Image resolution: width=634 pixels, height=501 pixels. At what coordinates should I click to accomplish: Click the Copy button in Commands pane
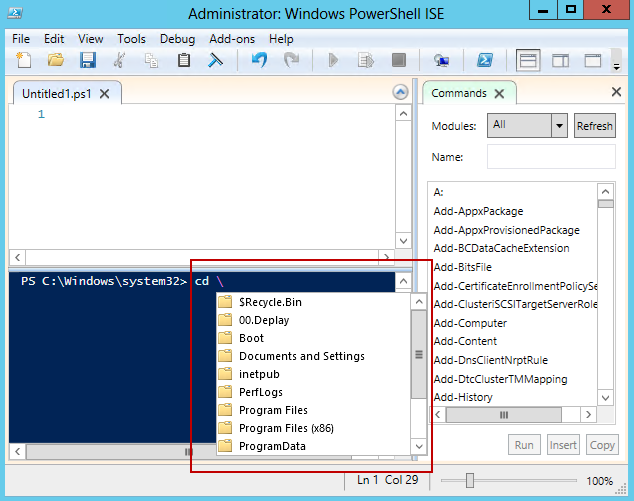[602, 445]
